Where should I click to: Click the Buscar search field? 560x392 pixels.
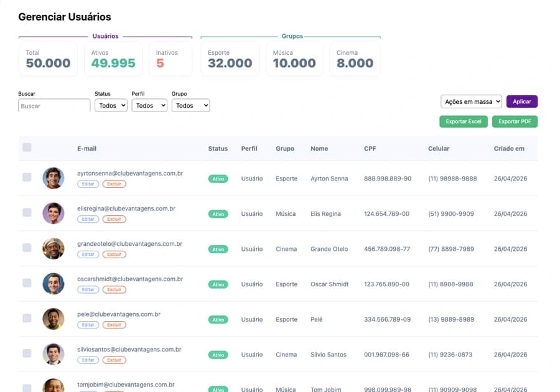(x=54, y=106)
